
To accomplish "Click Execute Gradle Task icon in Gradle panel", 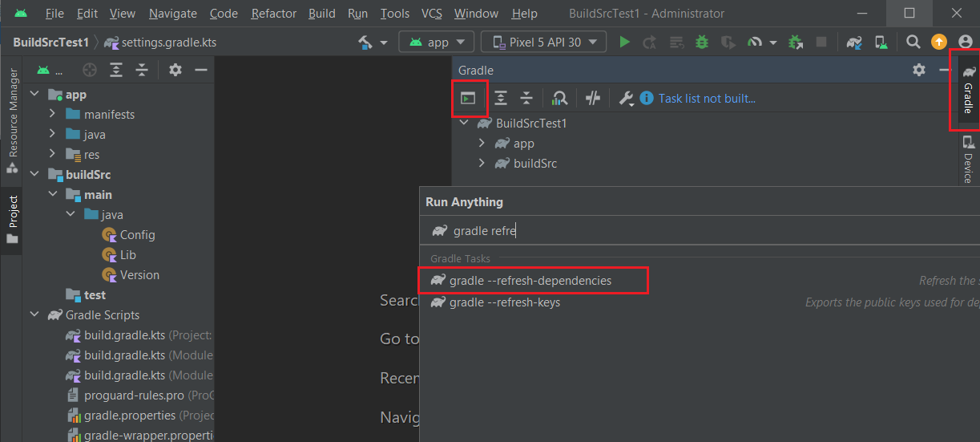I will [468, 98].
